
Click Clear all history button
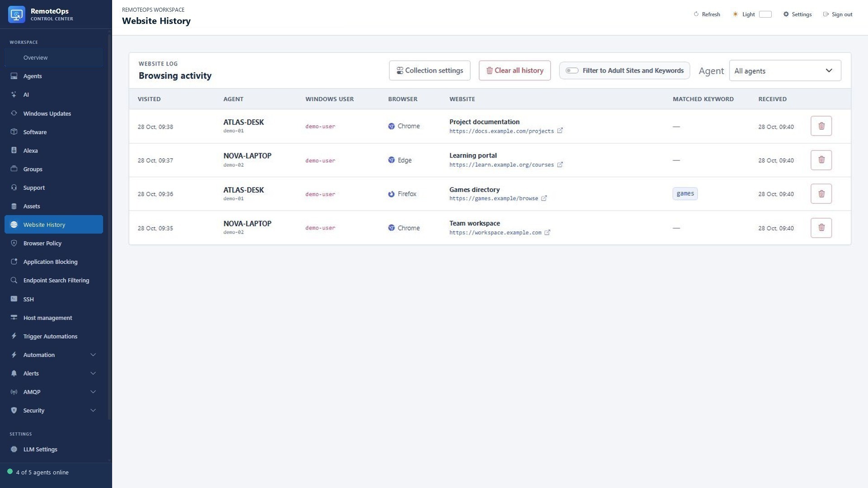tap(514, 70)
